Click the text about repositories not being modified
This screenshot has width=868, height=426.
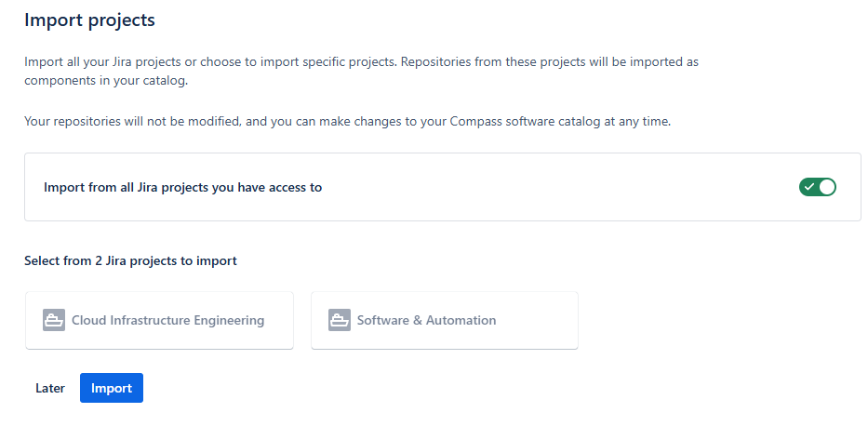pos(348,121)
